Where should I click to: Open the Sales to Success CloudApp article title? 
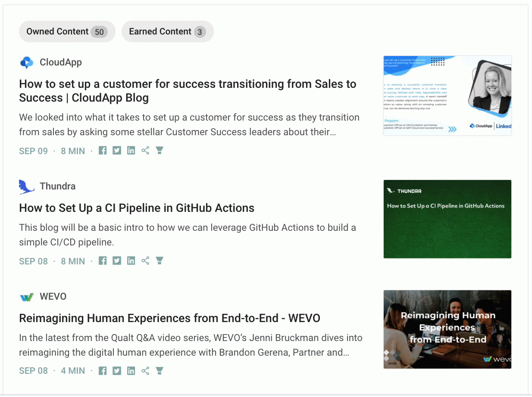pos(188,91)
